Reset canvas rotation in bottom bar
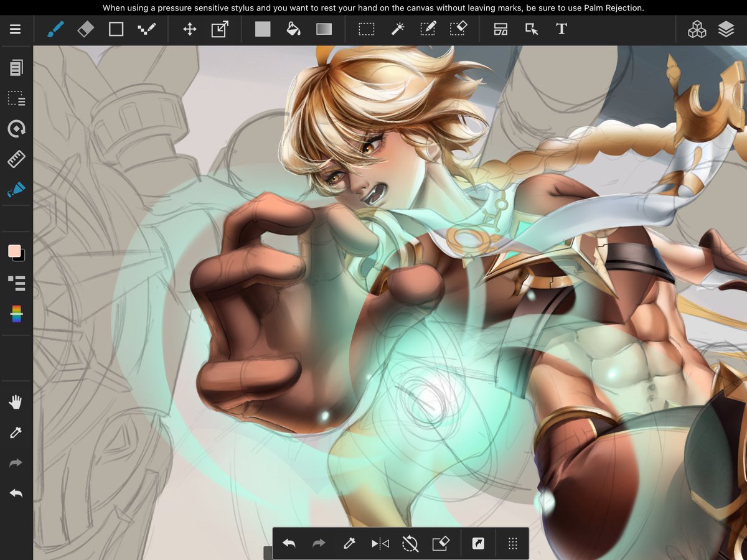The image size is (747, 560). click(x=410, y=544)
